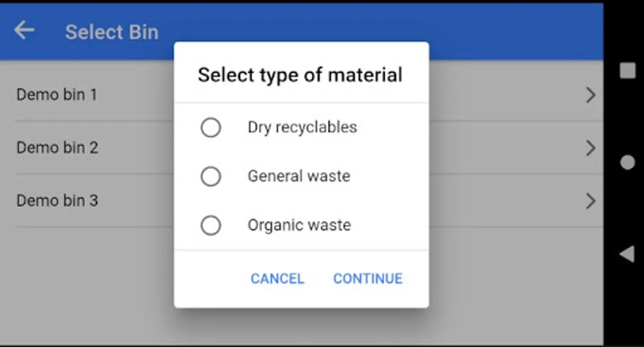Click the chevron for Demo bin 3

(590, 201)
